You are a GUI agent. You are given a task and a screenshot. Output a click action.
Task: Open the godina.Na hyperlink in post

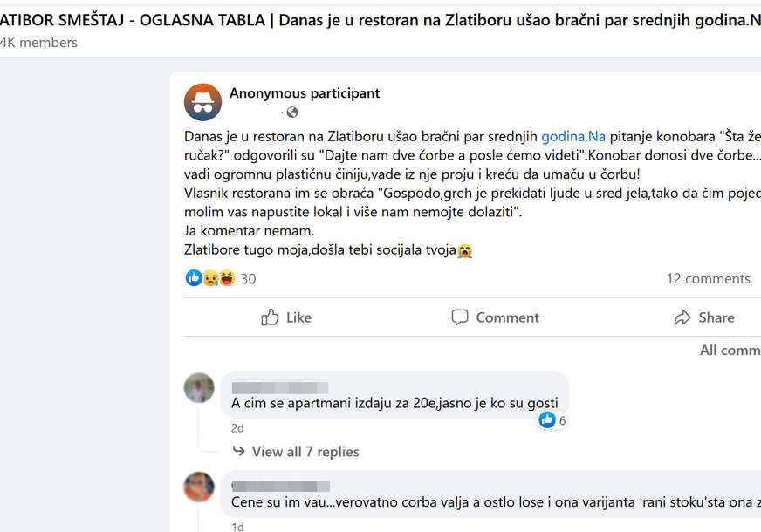pyautogui.click(x=573, y=136)
